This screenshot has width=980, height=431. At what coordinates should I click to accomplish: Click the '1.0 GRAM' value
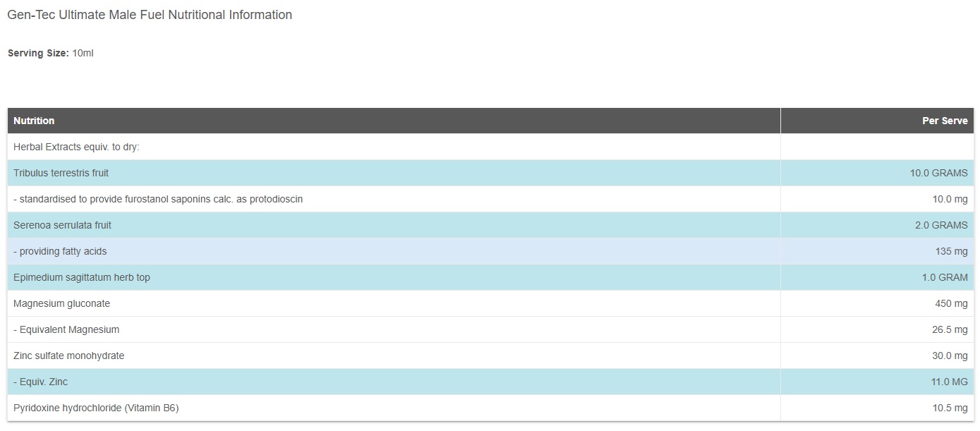coord(945,277)
